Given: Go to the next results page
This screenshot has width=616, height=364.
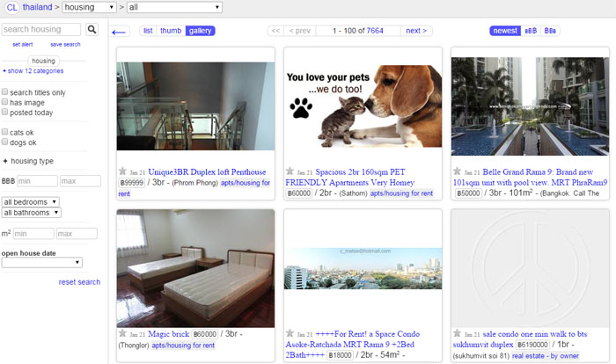Looking at the screenshot, I should pyautogui.click(x=414, y=31).
